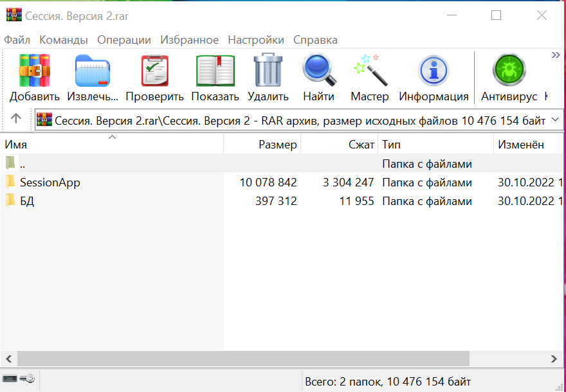
Task: Click the Найти magnifier icon
Action: coord(319,71)
